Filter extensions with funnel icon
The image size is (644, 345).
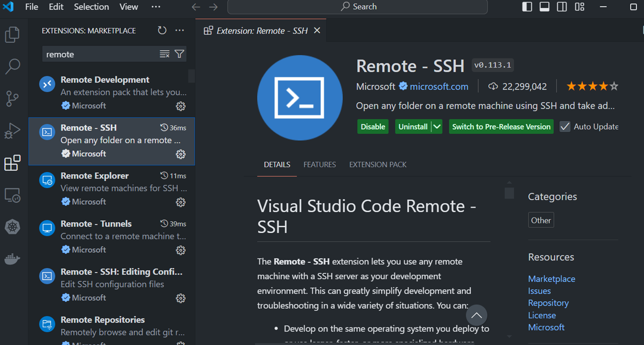(x=179, y=54)
